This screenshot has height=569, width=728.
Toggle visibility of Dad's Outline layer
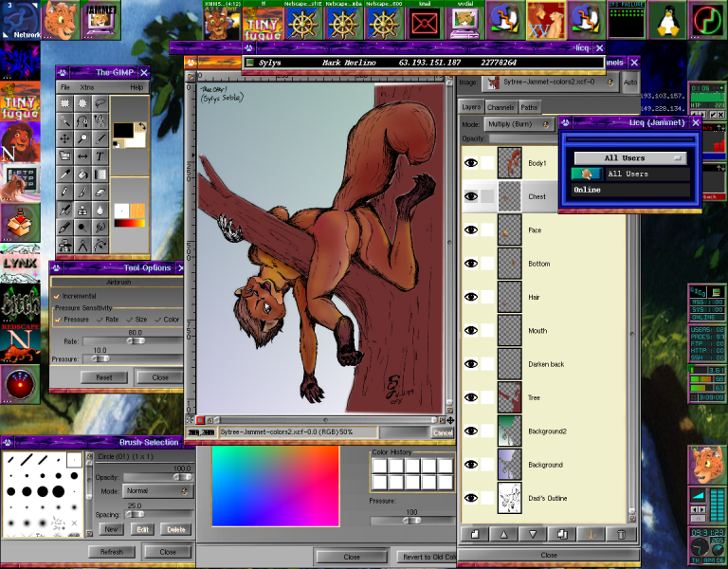470,498
